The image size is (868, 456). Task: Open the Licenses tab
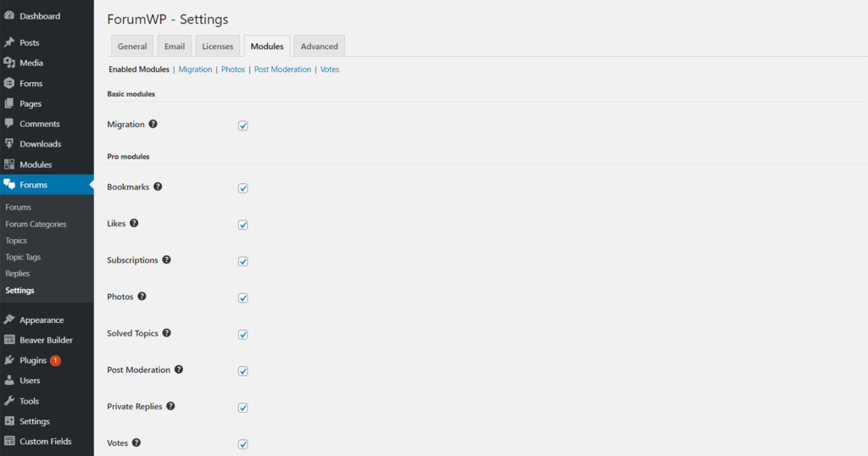[x=218, y=46]
